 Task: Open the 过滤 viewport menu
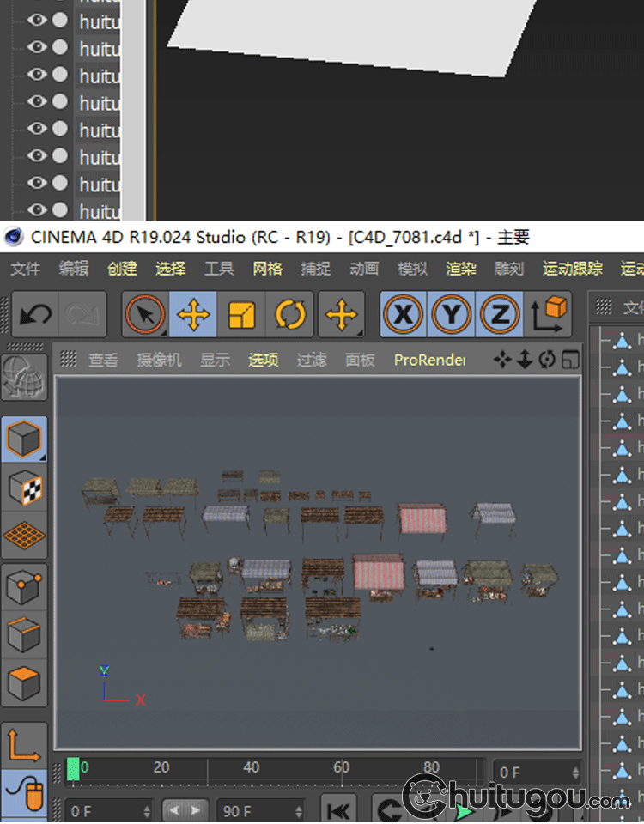tap(311, 360)
